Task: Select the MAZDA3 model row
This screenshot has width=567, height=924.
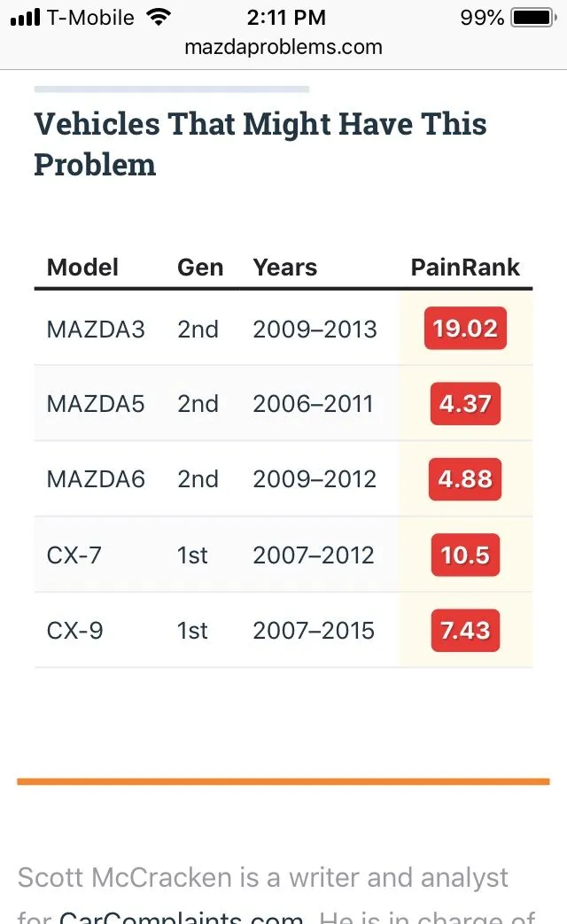Action: (x=96, y=330)
